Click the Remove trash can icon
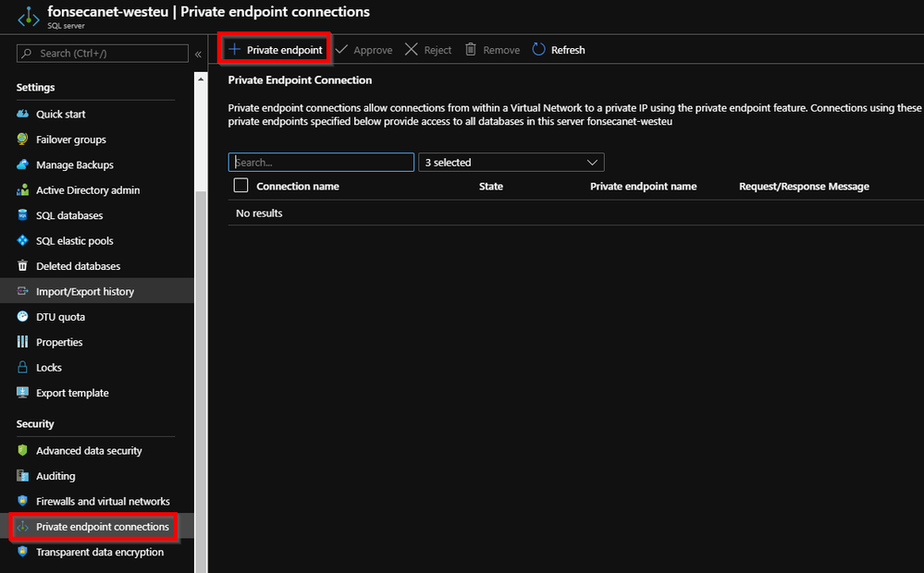This screenshot has height=573, width=924. (470, 50)
